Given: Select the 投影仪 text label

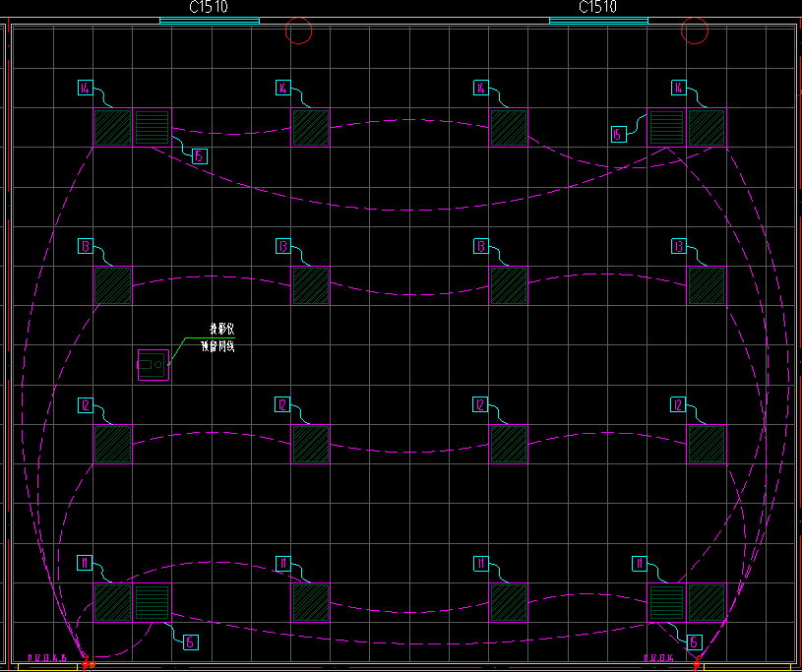Looking at the screenshot, I should coord(222,329).
